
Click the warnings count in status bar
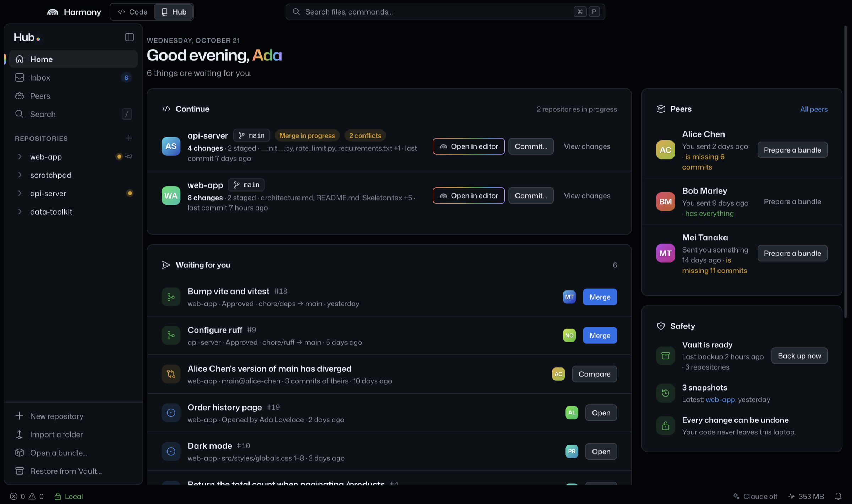(x=36, y=496)
